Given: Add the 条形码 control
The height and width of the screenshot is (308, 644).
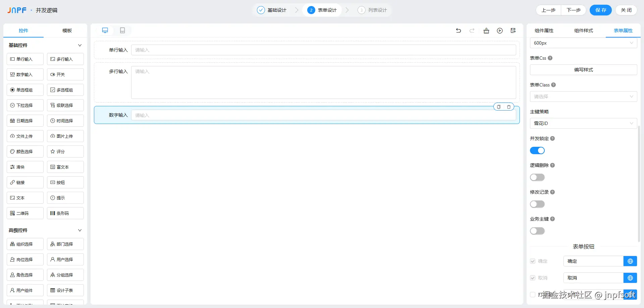Looking at the screenshot, I should click(x=65, y=213).
